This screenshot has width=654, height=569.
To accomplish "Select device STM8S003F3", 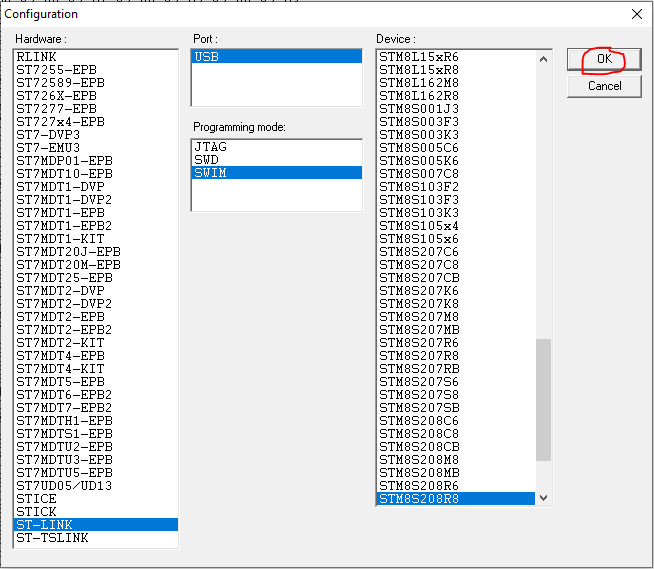I will (x=456, y=122).
